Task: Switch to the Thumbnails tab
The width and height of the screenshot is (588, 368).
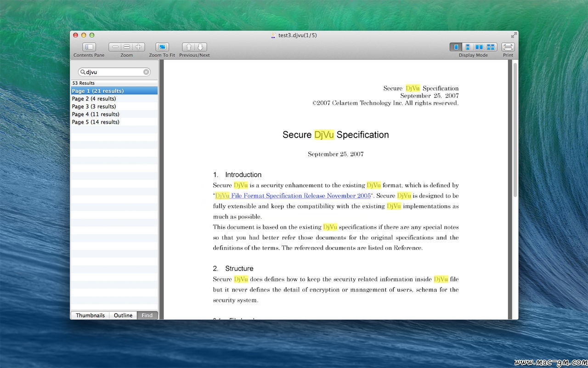Action: click(90, 315)
